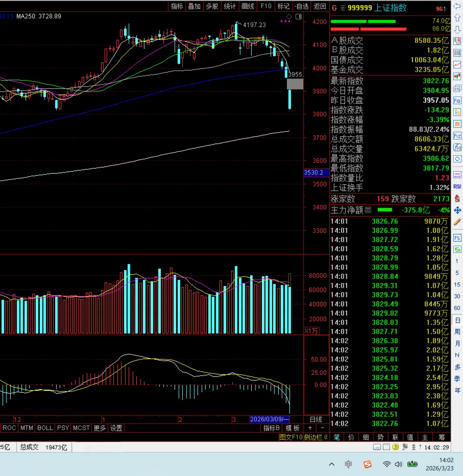Click the RSI indicator sidebar icon
The width and height of the screenshot is (463, 476).
point(457,187)
